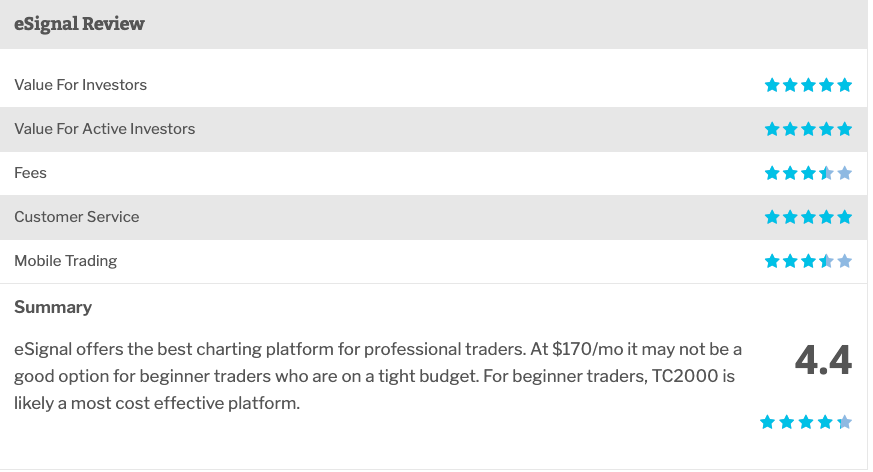Image resolution: width=873 pixels, height=472 pixels.
Task: Click first star of overall summary rating
Action: [x=767, y=422]
